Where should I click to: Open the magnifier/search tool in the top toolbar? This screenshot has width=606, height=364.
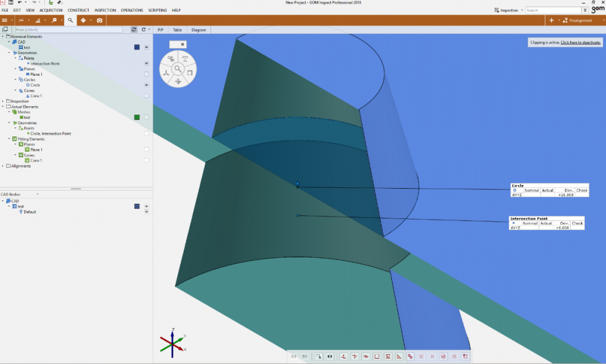tap(70, 20)
